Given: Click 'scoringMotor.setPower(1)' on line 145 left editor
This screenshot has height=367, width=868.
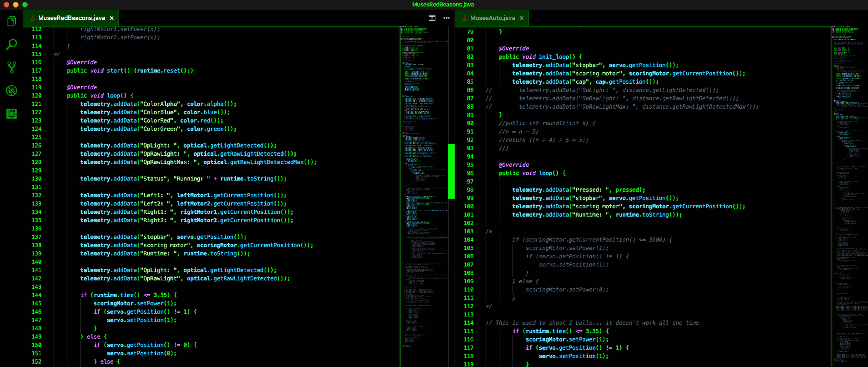Looking at the screenshot, I should (133, 303).
